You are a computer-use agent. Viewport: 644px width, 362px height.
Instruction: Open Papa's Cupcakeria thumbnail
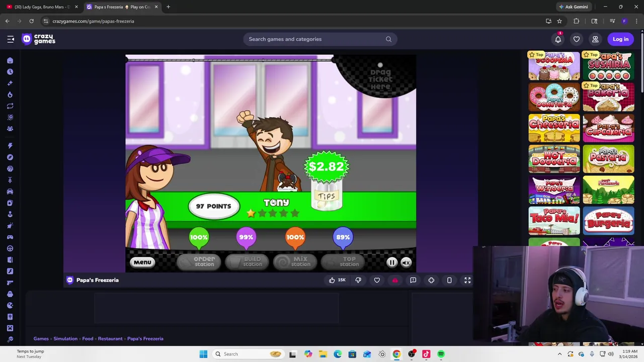pyautogui.click(x=608, y=128)
